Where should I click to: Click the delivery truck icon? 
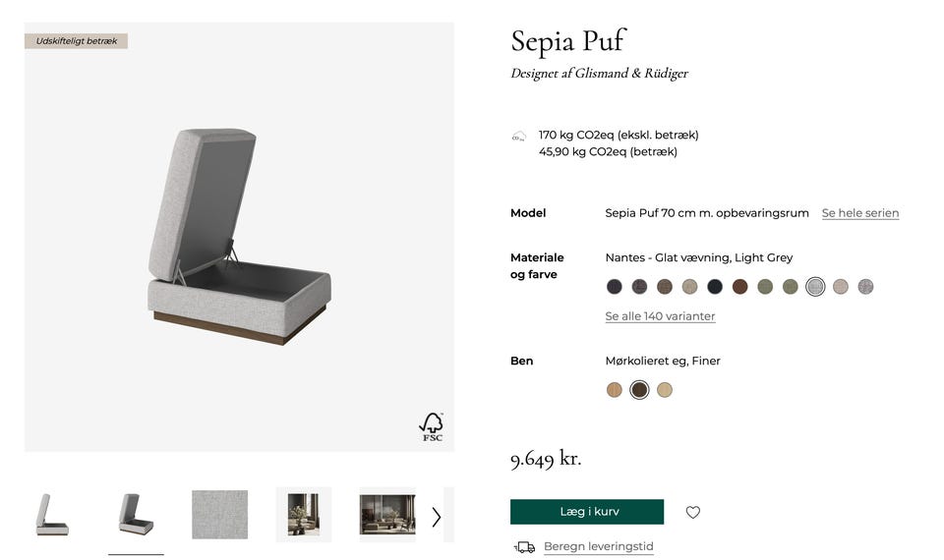click(525, 547)
